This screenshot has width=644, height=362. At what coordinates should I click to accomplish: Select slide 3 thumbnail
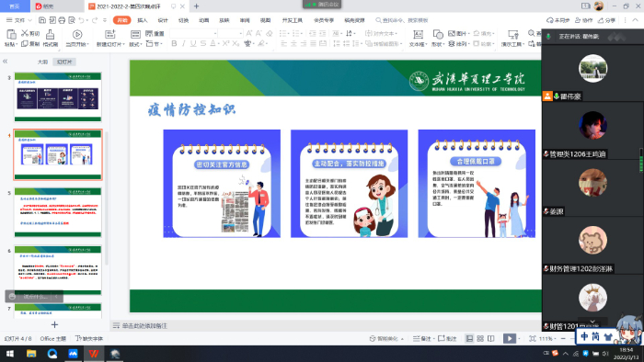click(x=58, y=96)
